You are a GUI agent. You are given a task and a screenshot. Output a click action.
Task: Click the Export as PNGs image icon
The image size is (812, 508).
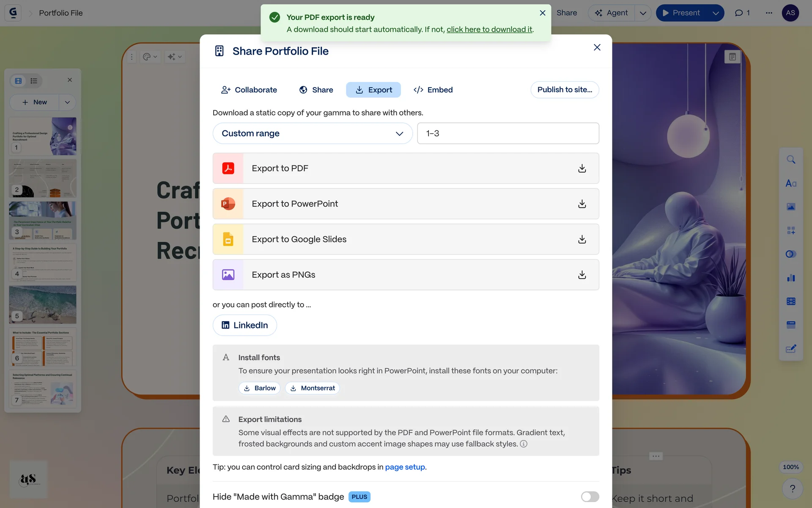pyautogui.click(x=228, y=275)
